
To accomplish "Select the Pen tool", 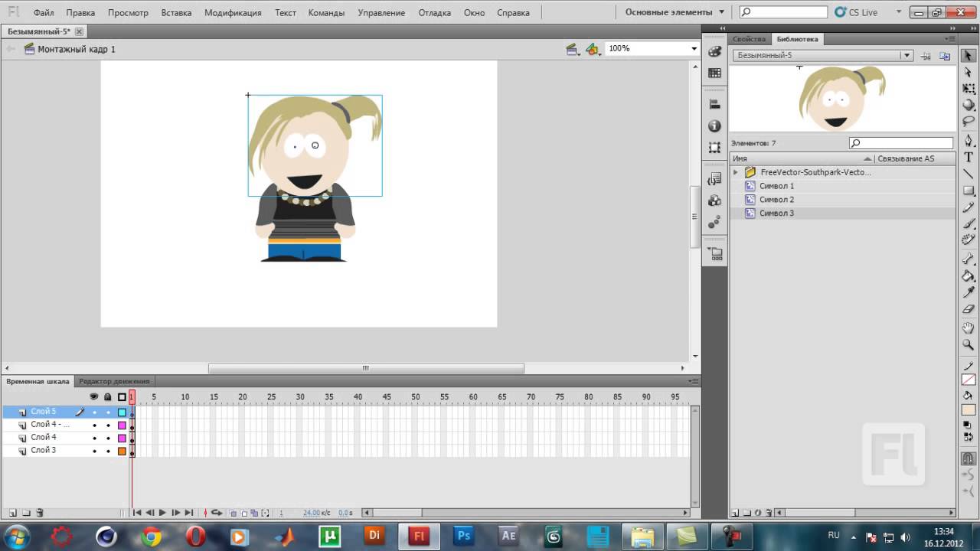I will click(968, 141).
